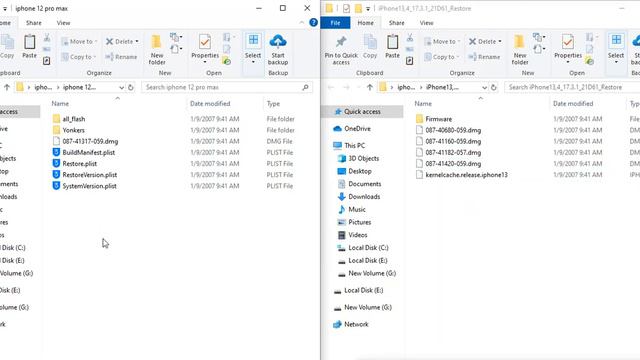Refresh the right window's address bar
The image size is (640, 360).
pyautogui.click(x=493, y=87)
